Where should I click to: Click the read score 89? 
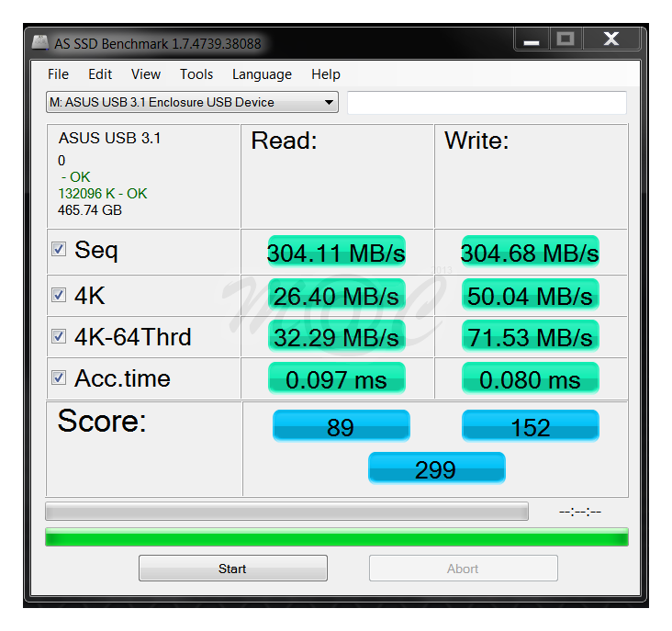coord(342,426)
